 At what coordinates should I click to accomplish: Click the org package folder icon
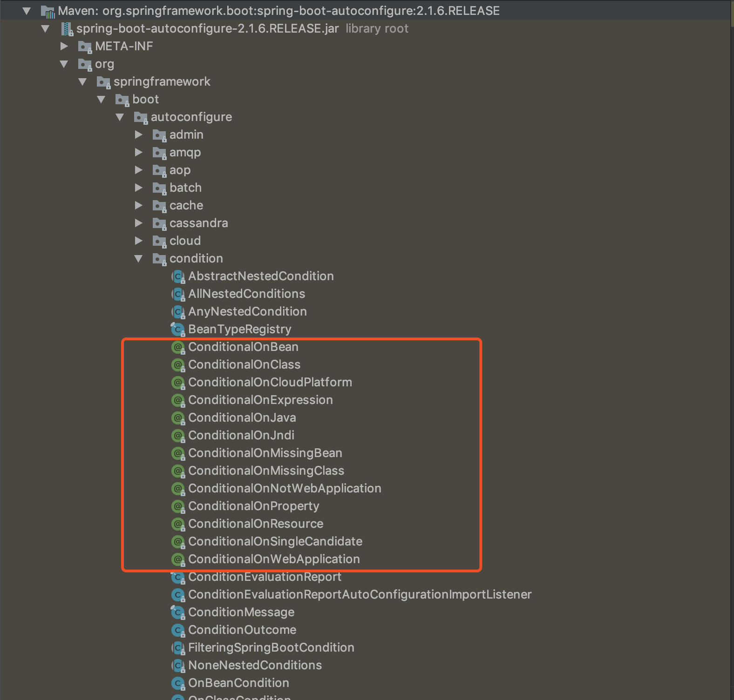pyautogui.click(x=85, y=65)
